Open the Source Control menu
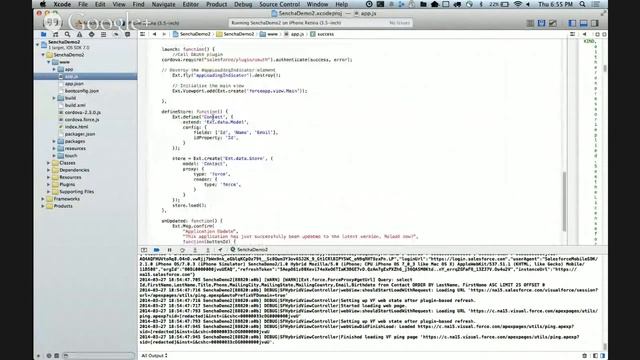The height and width of the screenshot is (360, 640). click(280, 4)
